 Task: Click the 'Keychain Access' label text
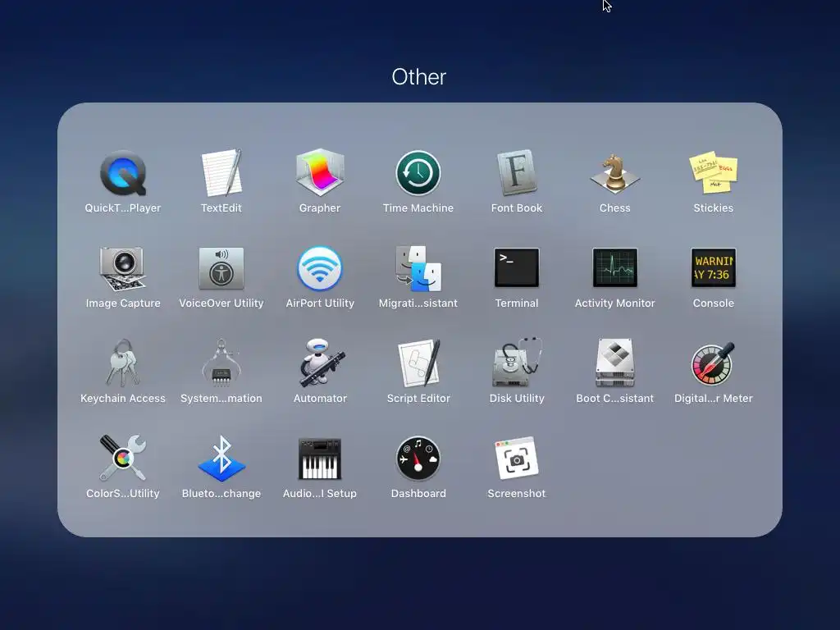pyautogui.click(x=123, y=399)
